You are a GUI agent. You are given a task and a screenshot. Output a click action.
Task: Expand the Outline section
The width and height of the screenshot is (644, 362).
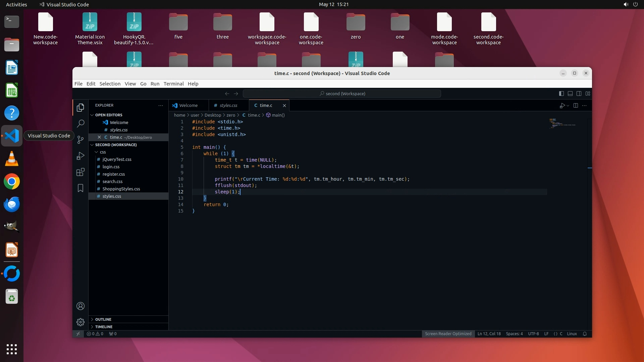(103, 319)
